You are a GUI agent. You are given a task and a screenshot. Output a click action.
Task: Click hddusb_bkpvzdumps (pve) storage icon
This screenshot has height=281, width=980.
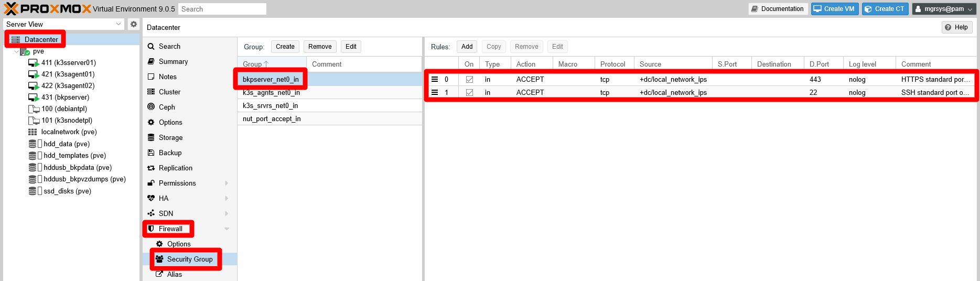(33, 179)
